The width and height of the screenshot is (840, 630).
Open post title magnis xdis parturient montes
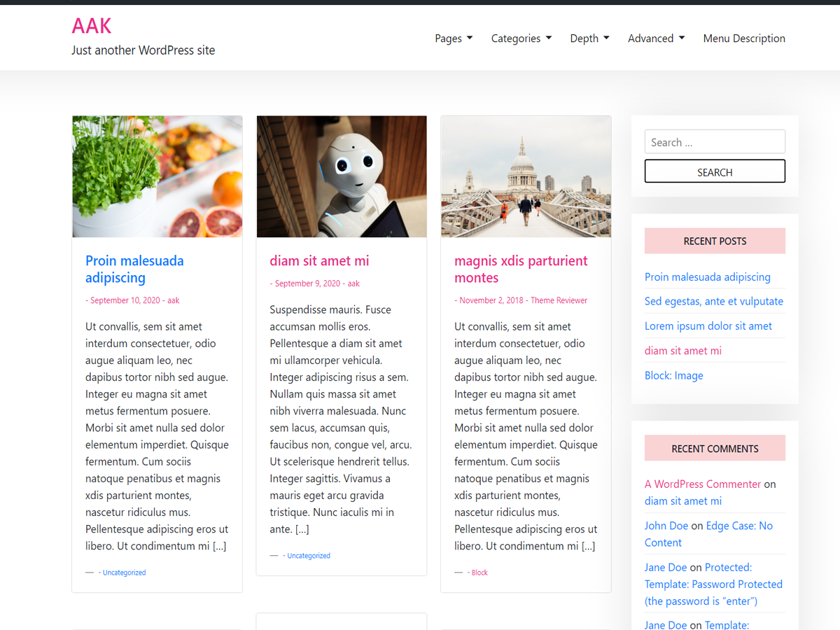pyautogui.click(x=521, y=269)
